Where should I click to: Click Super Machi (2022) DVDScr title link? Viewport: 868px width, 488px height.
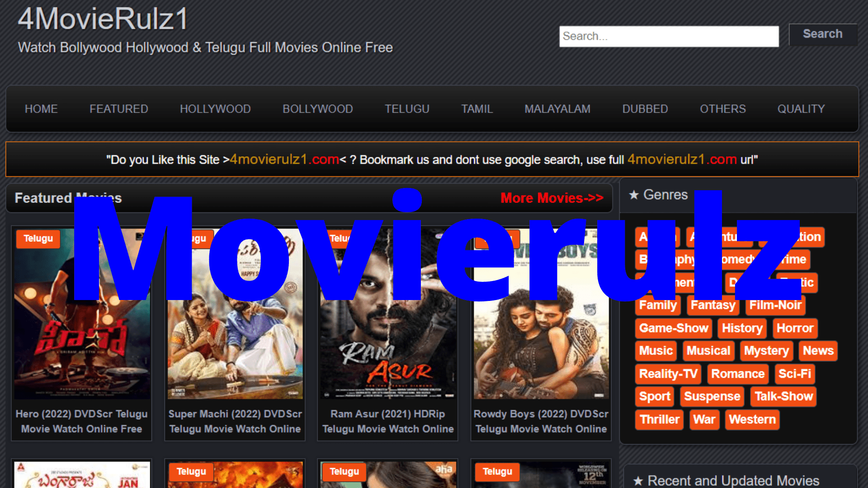click(235, 421)
